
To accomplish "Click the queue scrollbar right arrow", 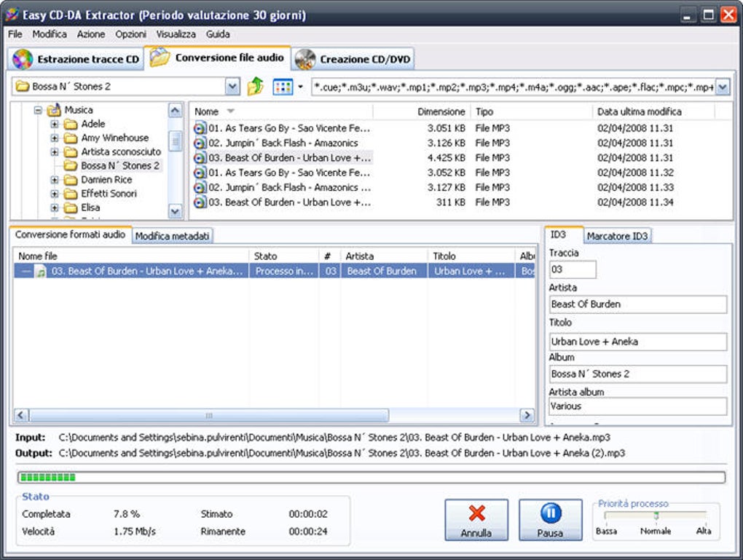I will [527, 416].
